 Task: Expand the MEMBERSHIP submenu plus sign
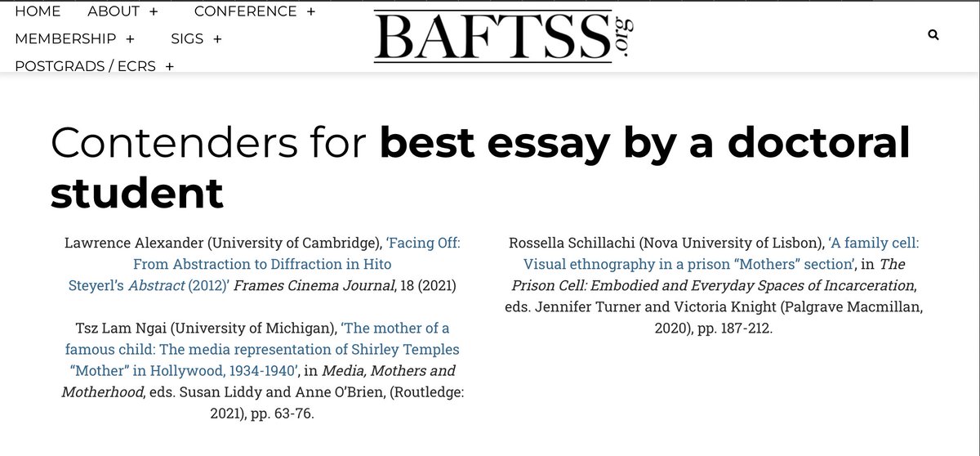tap(130, 38)
